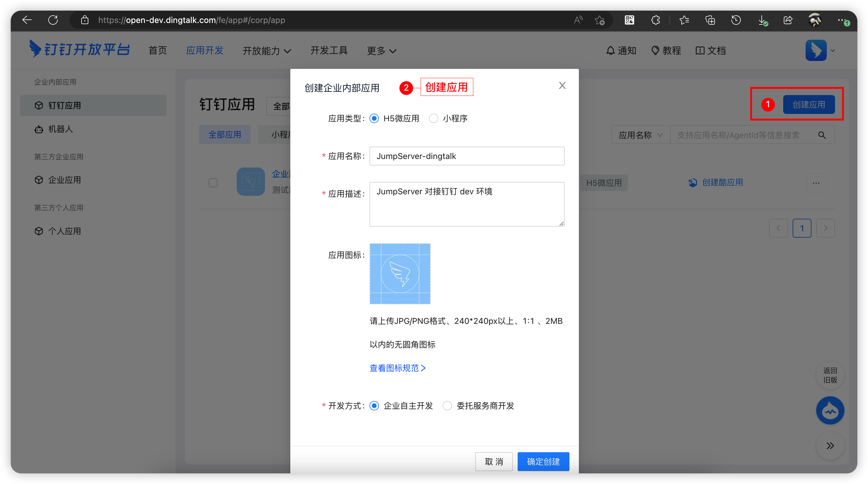868x484 pixels.
Task: Open the QR code extension icon
Action: (x=629, y=20)
